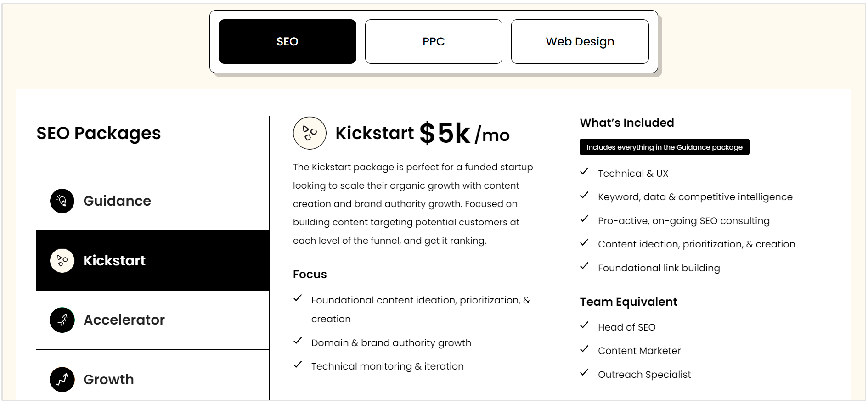Click checkmark beside Domain & brand authority growth
This screenshot has height=404, width=868.
298,341
